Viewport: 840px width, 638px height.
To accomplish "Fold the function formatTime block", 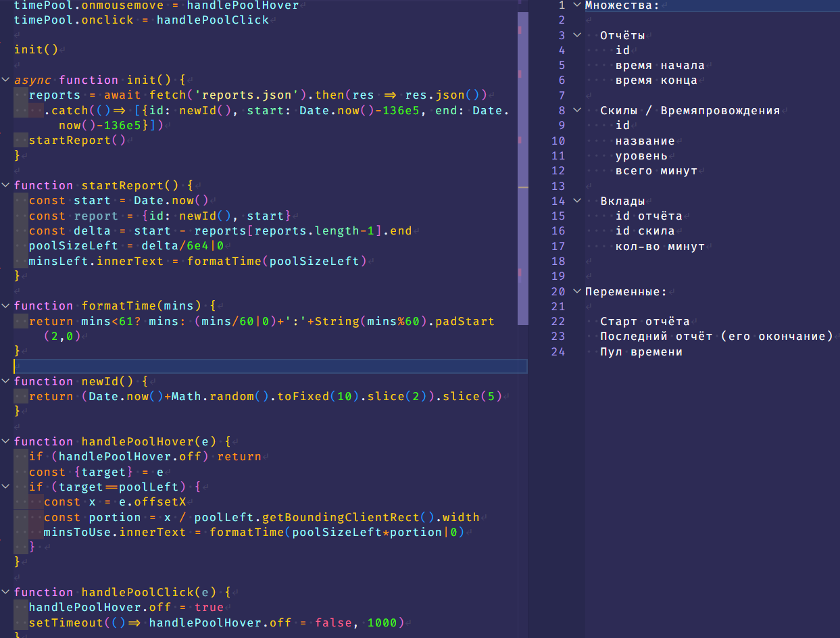I will [5, 305].
